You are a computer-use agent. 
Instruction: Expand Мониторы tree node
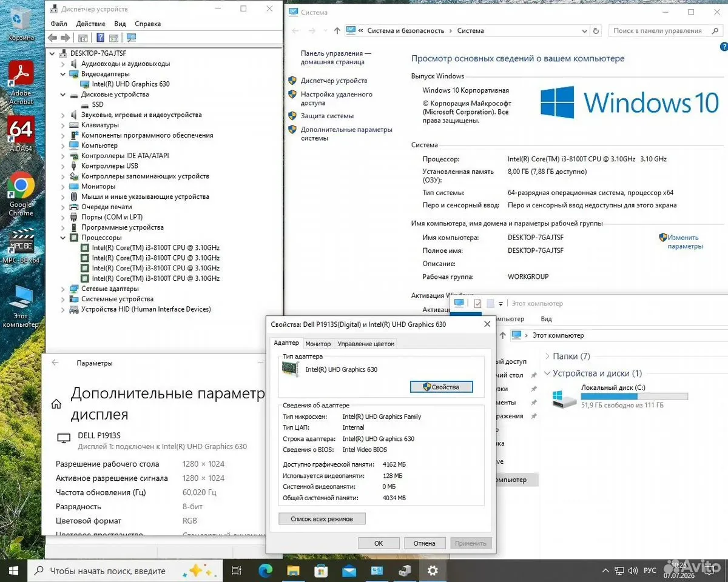(x=63, y=186)
